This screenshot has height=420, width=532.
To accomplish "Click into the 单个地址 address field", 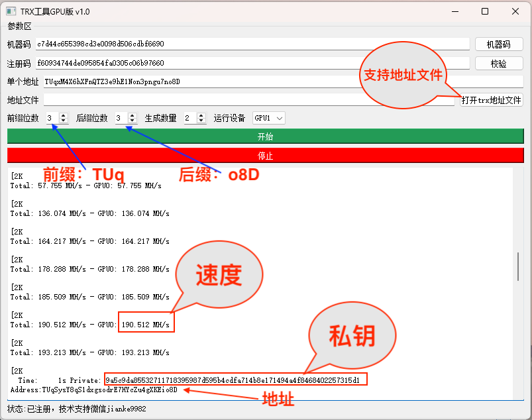I will [284, 81].
